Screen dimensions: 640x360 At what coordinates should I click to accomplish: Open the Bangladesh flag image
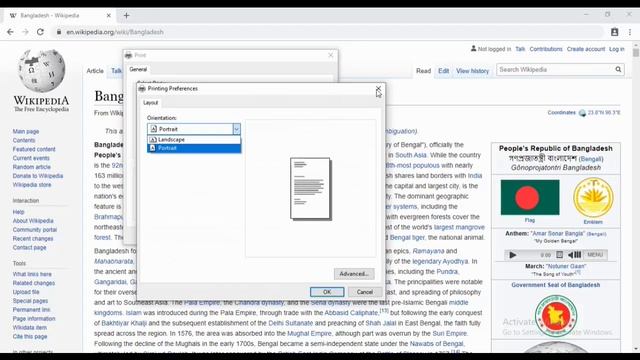pyautogui.click(x=530, y=197)
